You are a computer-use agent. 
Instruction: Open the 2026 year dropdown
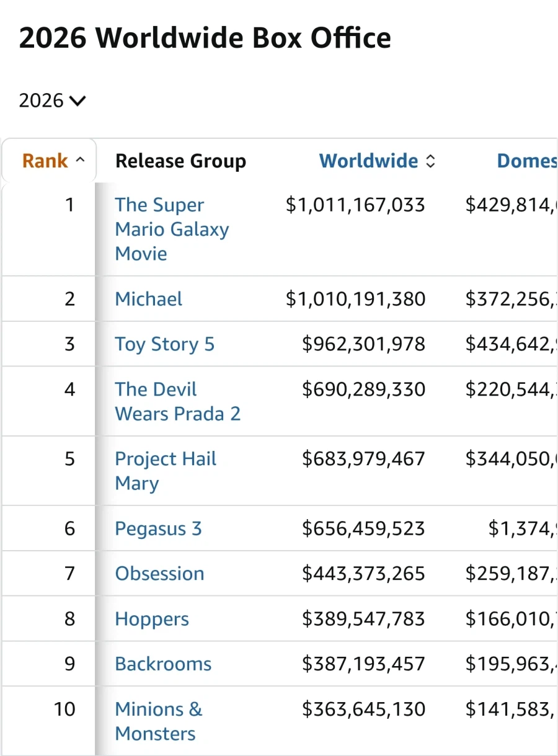[x=52, y=100]
